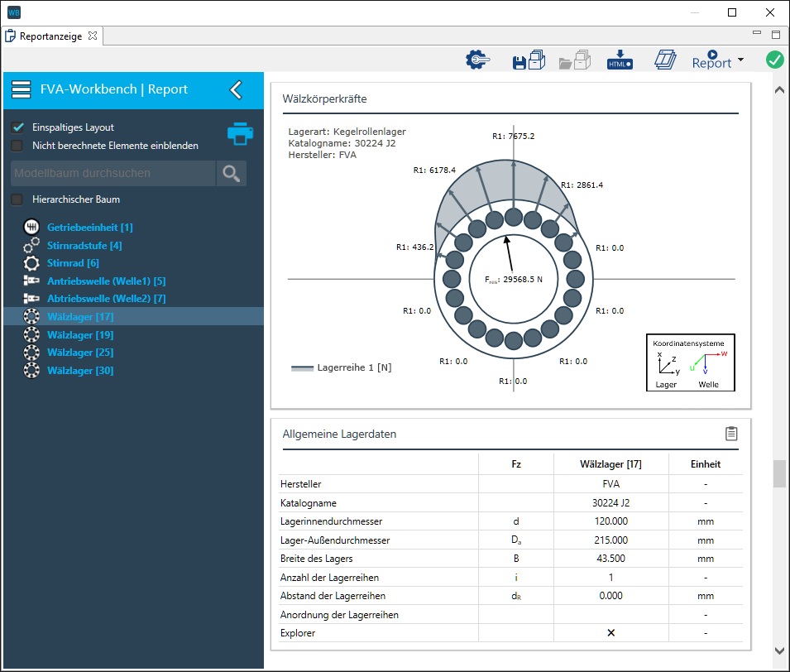Screen dimensions: 790x672
Task: Click the Modellbaum durchsuchen search field
Action: tap(113, 173)
